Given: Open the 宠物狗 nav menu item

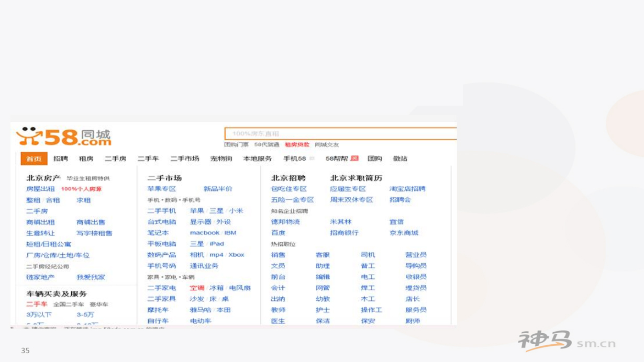Looking at the screenshot, I should (x=221, y=159).
